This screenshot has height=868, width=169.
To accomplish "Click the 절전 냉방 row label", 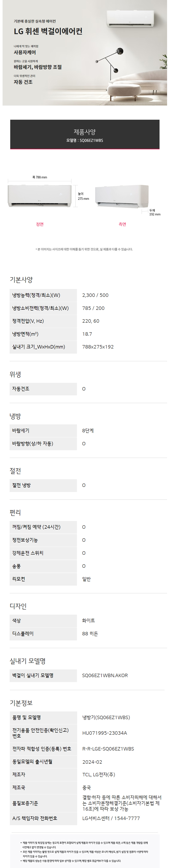I will coord(22,485).
